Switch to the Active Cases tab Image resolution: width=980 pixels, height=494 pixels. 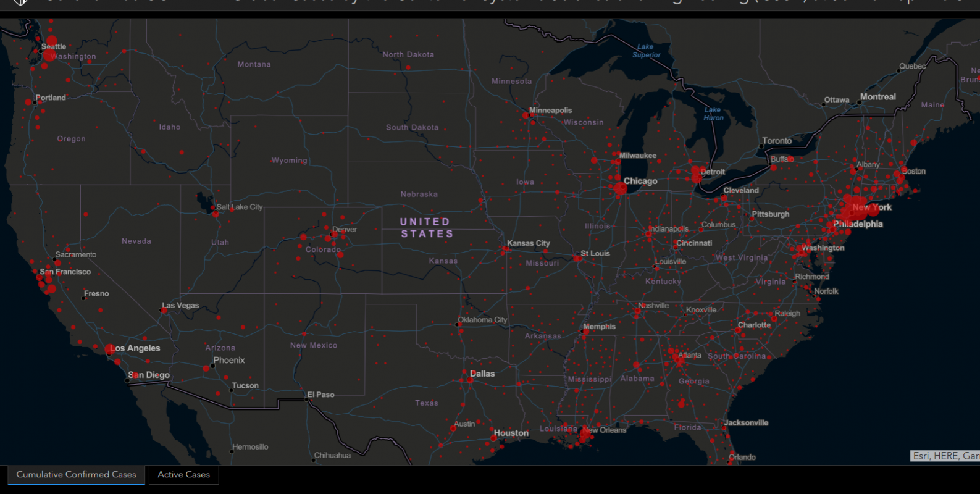click(x=183, y=475)
